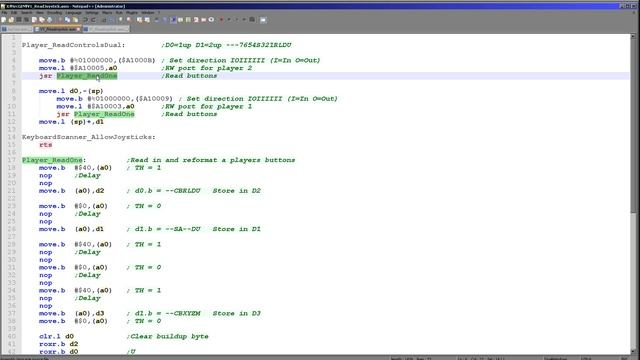Open the Edit menu
640x360 pixels.
(14, 13)
